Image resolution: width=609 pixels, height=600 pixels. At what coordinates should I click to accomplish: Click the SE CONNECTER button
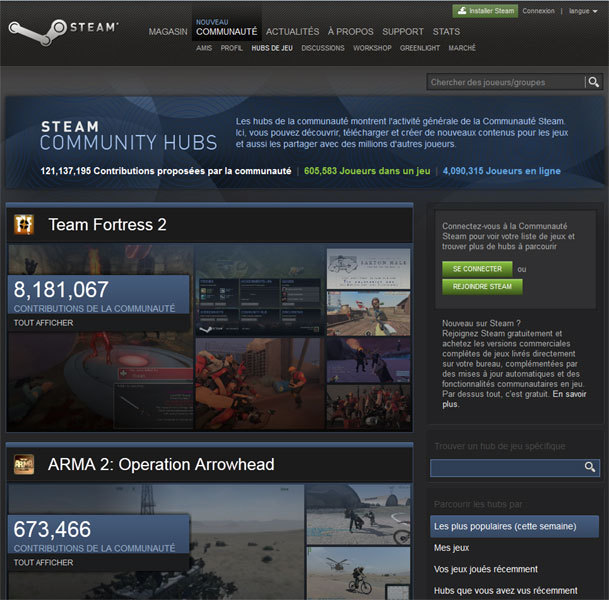click(477, 269)
